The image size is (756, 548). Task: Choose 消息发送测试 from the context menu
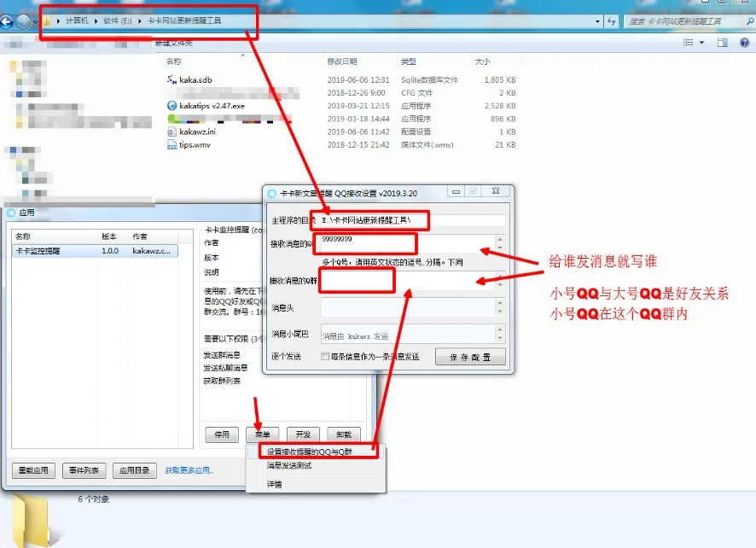(x=289, y=465)
